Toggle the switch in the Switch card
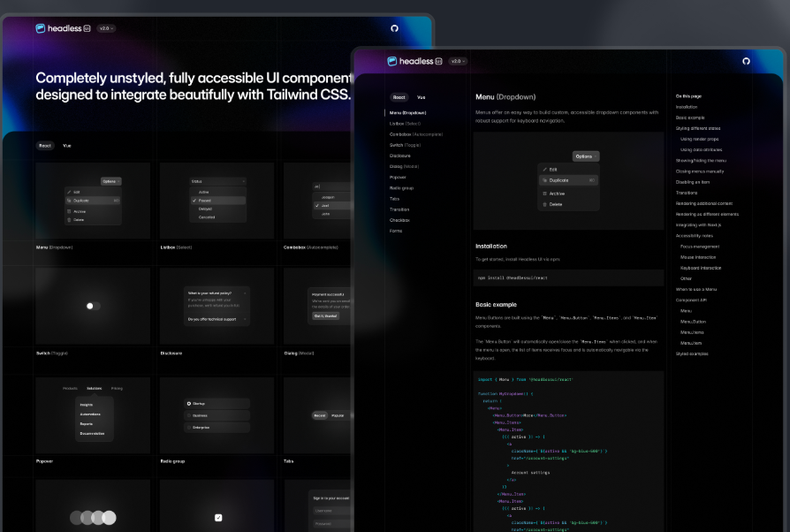790x532 pixels. click(93, 306)
